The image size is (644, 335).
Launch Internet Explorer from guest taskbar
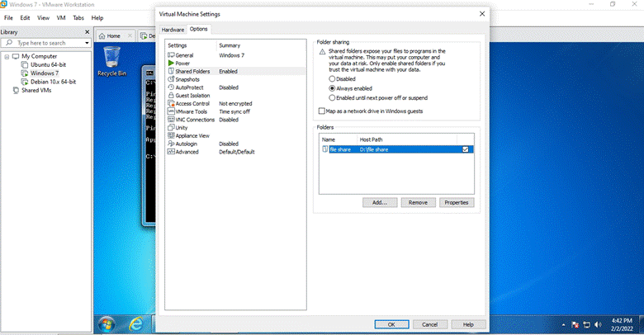(x=135, y=325)
